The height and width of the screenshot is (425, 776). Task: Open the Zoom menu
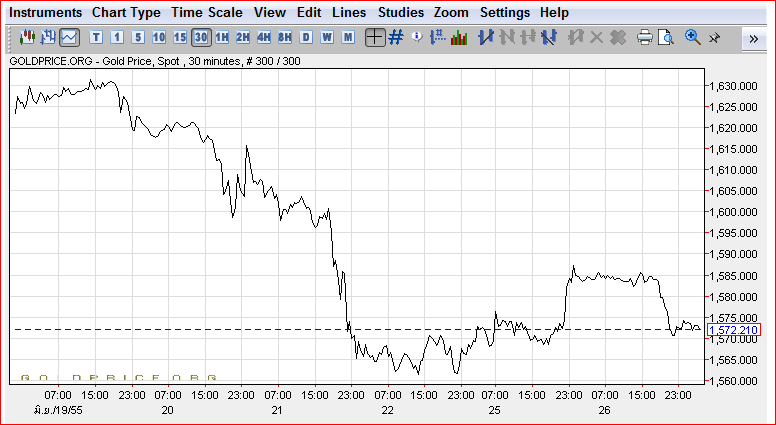point(451,12)
